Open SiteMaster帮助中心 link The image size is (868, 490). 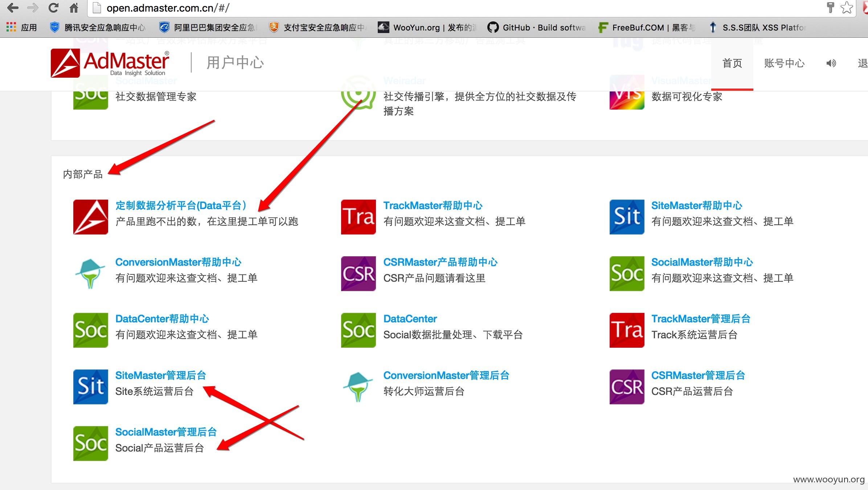pos(697,205)
